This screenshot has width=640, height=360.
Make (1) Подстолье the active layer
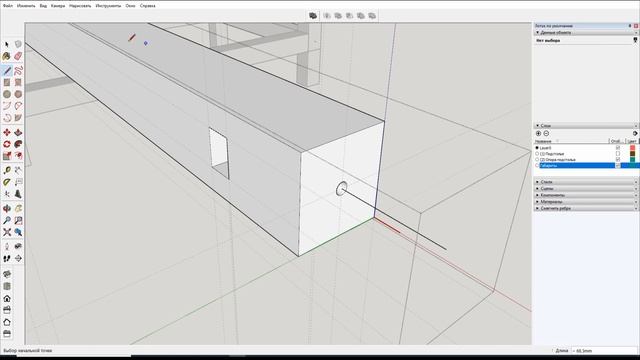click(537, 154)
